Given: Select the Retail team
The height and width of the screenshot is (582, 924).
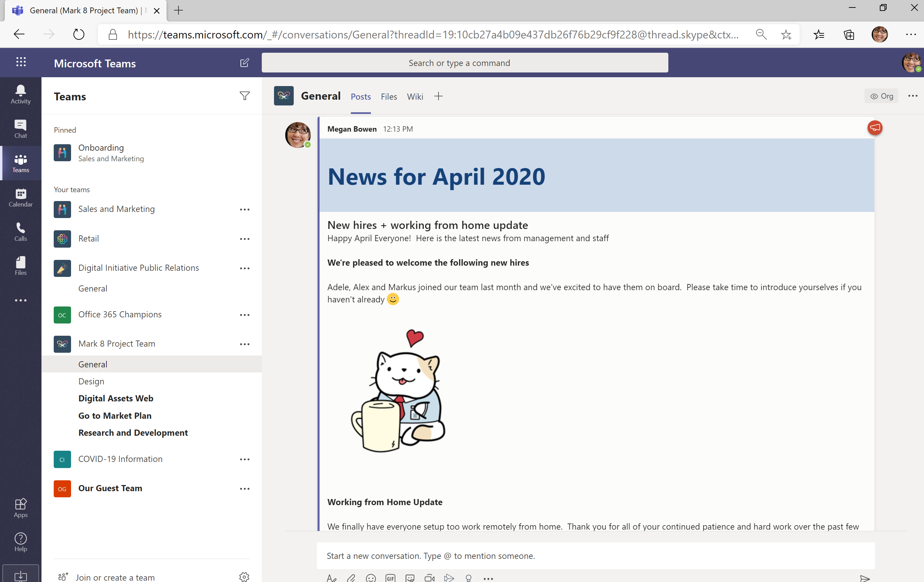Looking at the screenshot, I should [x=152, y=238].
